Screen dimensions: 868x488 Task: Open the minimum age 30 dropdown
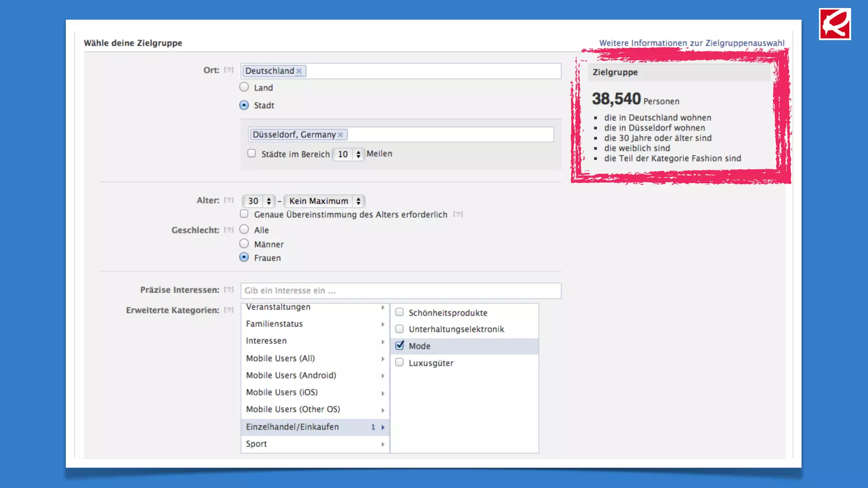[x=259, y=201]
